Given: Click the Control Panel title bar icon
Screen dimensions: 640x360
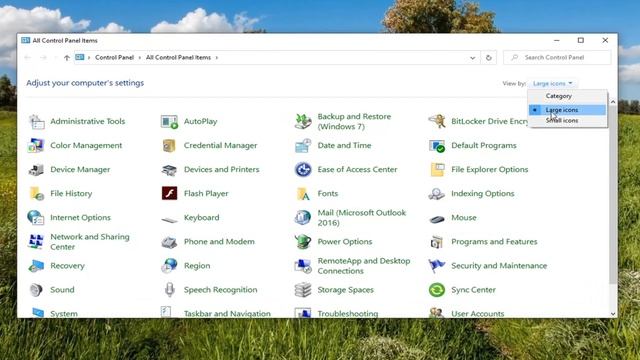Looking at the screenshot, I should [26, 40].
